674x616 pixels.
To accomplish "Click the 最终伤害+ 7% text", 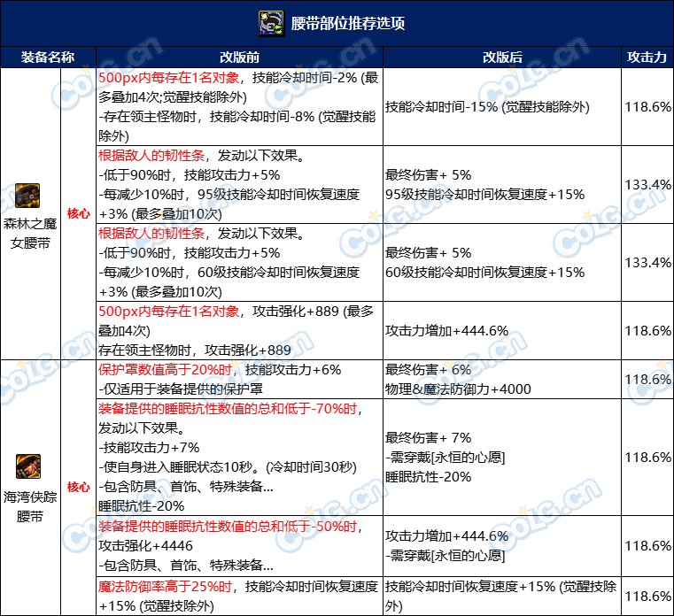I will [428, 438].
